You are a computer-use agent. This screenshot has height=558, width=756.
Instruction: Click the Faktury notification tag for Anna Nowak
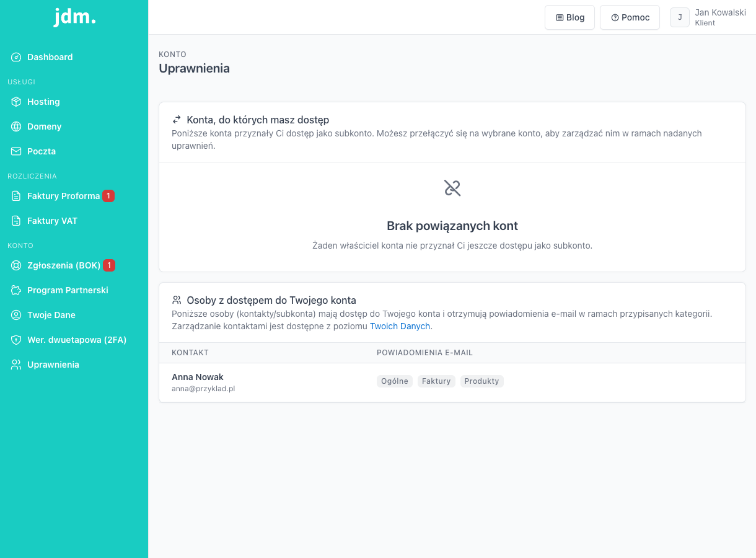coord(436,381)
